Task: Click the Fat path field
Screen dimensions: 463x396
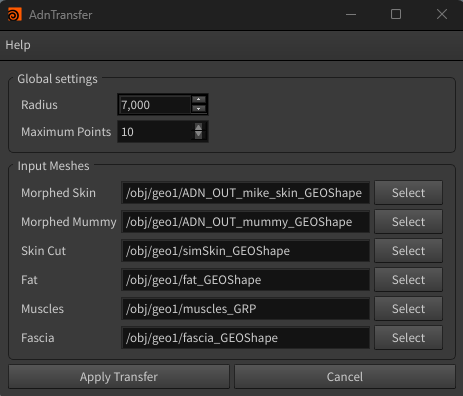Action: pyautogui.click(x=245, y=280)
